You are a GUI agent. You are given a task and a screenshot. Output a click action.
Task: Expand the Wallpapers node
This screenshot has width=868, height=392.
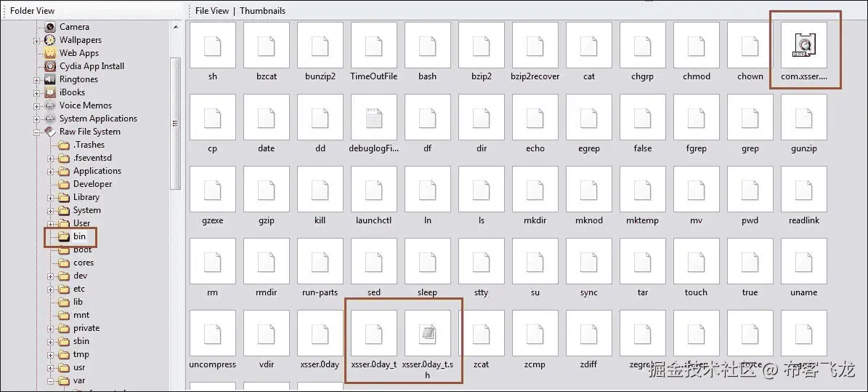point(36,41)
